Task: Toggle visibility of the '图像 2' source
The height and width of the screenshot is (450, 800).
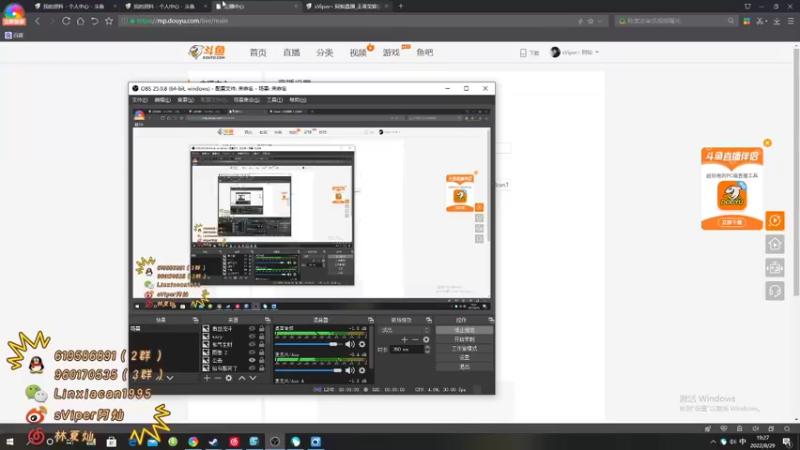Action: coord(252,352)
